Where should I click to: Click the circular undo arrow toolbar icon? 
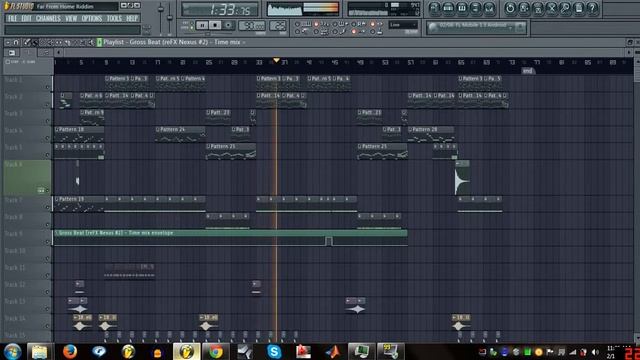pos(510,8)
